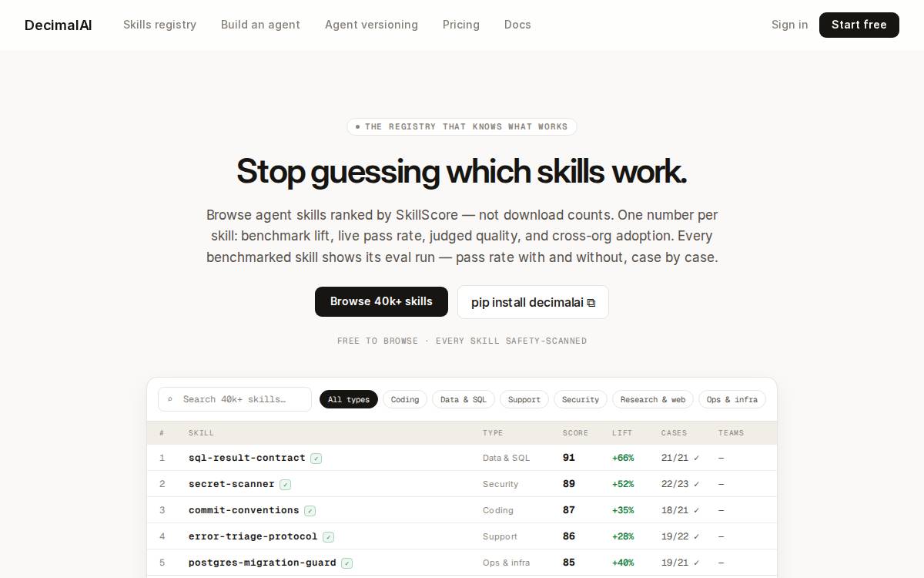Sort by the SCORE column header
Screen dimensions: 924x578
pyautogui.click(x=575, y=433)
